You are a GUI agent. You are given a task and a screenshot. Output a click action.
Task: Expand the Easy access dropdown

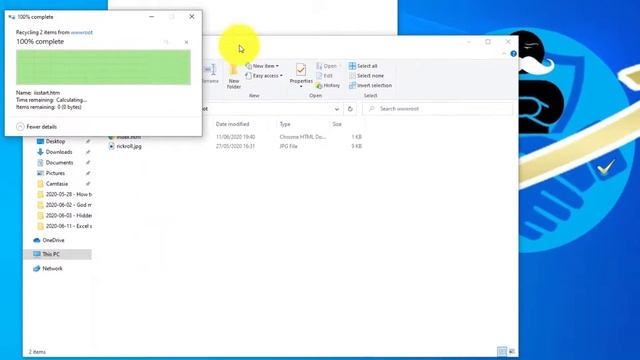(x=264, y=76)
